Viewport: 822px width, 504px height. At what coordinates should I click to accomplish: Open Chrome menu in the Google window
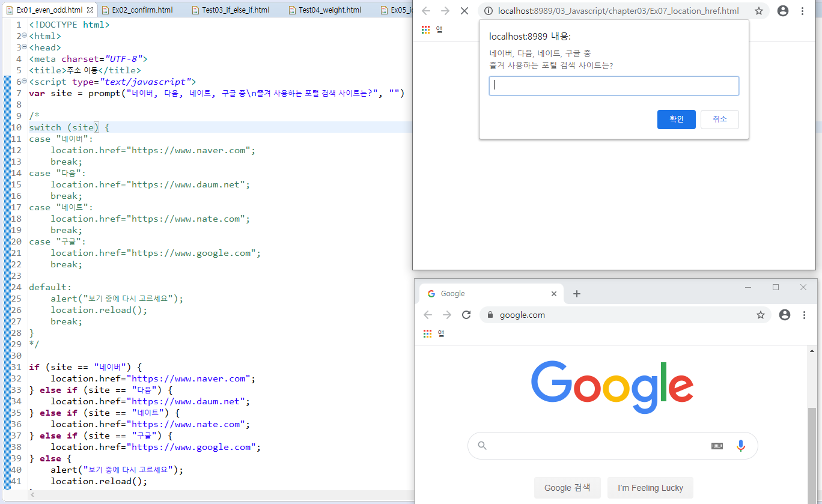805,315
